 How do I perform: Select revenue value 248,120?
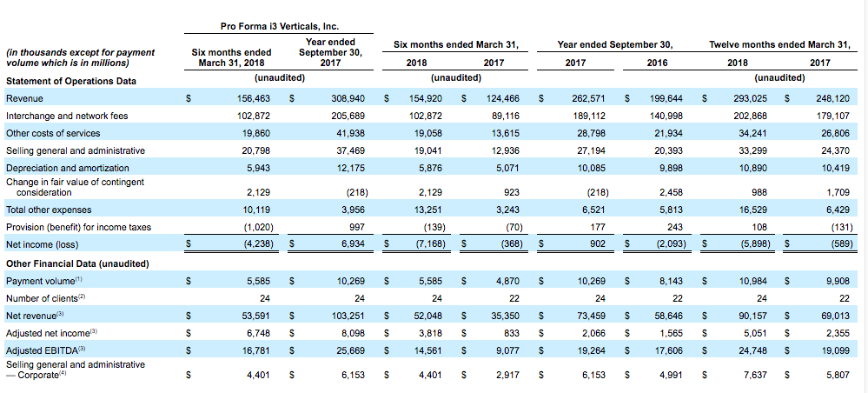point(833,98)
